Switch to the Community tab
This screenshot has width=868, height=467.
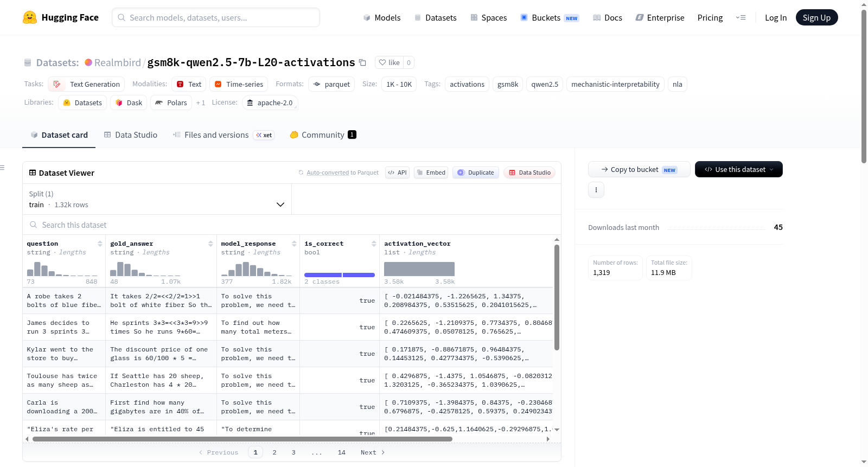pyautogui.click(x=323, y=135)
